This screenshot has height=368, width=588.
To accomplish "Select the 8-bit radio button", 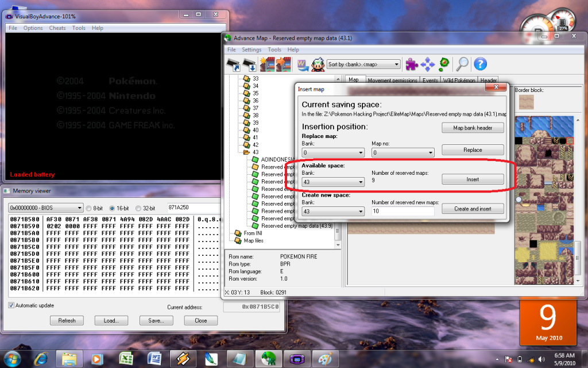I will coord(89,208).
